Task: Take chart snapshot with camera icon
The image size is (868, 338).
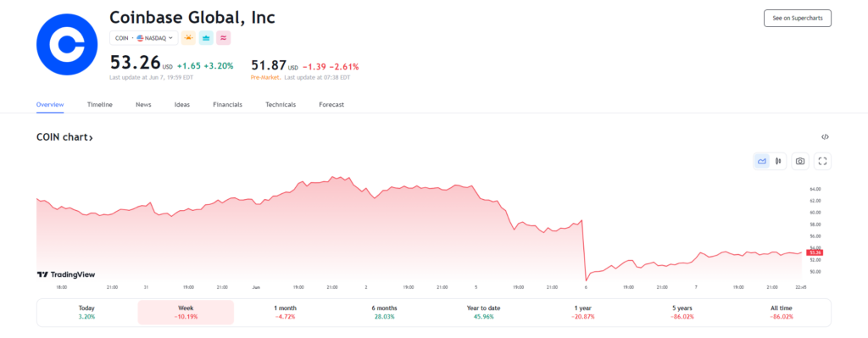Action: (800, 161)
